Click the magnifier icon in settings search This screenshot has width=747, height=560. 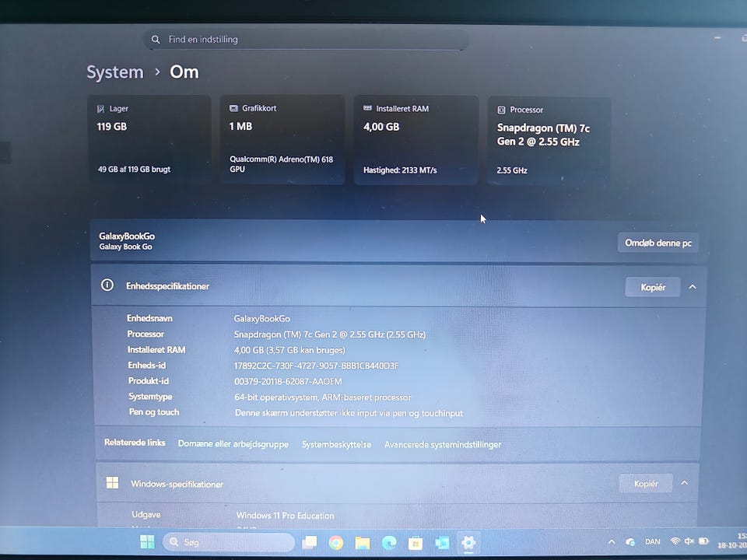[156, 40]
